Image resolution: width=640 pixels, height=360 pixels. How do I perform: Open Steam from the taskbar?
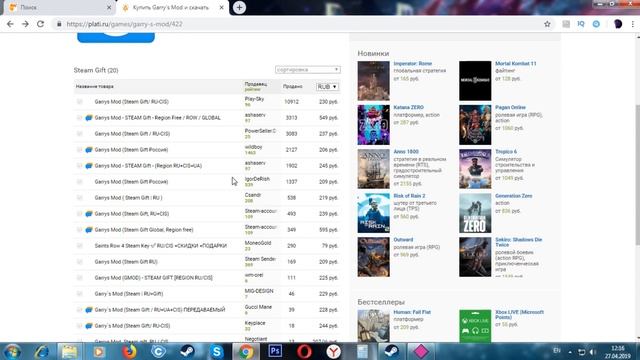tap(187, 351)
